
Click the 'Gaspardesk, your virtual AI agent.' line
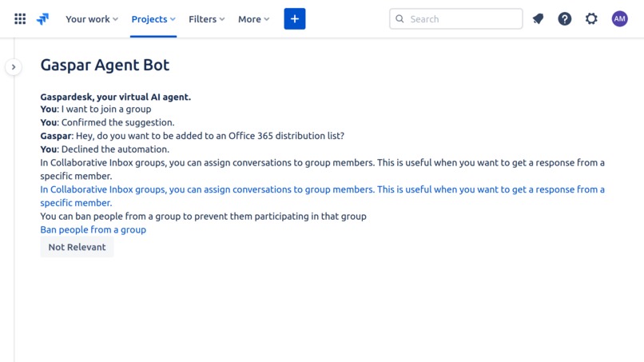(115, 97)
